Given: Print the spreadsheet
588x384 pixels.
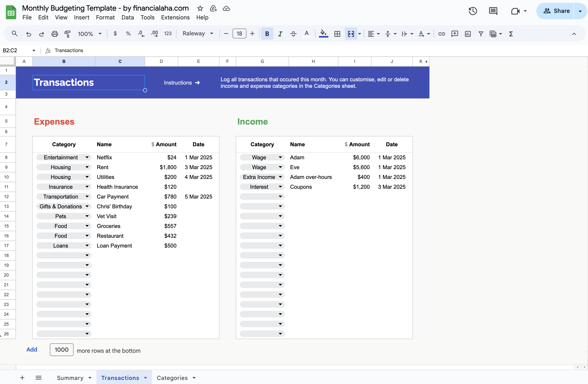Looking at the screenshot, I should (x=55, y=33).
